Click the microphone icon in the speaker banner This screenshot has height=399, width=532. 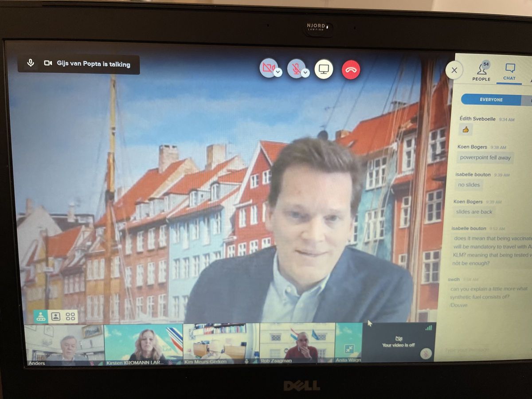click(x=31, y=63)
